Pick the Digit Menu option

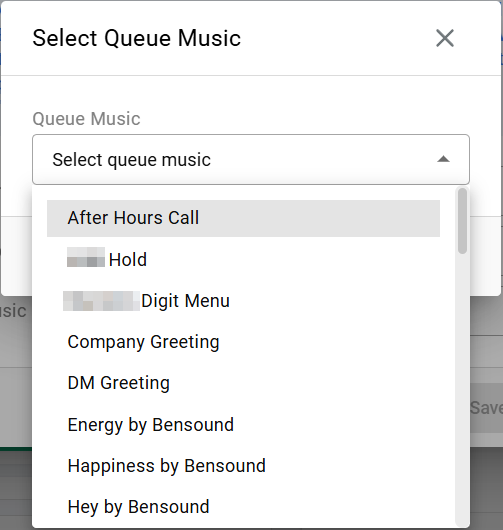[x=243, y=301]
